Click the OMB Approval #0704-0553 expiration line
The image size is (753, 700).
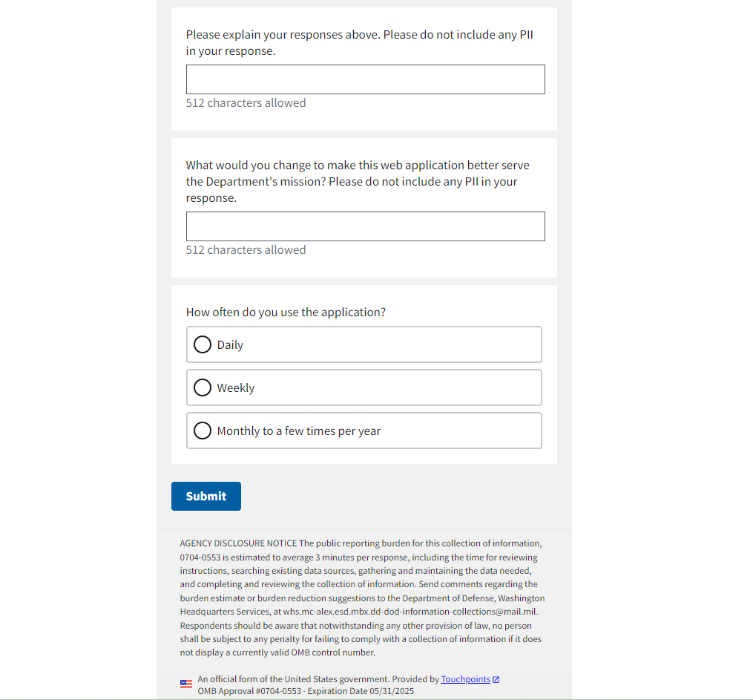pyautogui.click(x=306, y=691)
